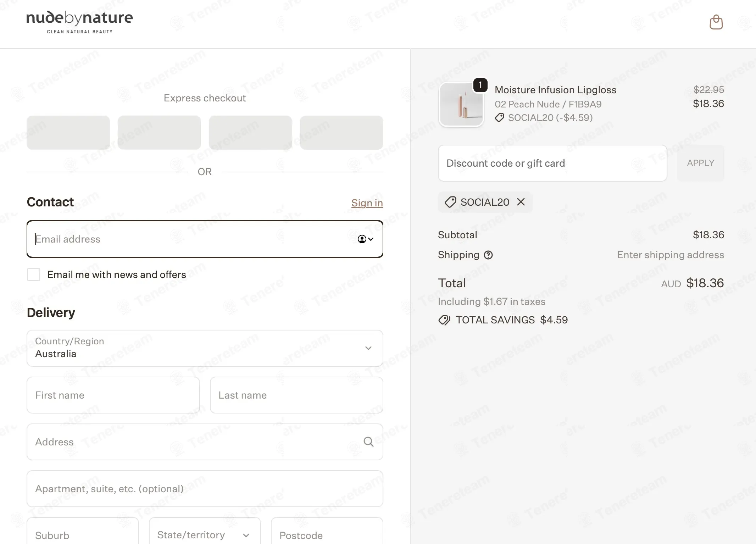Click the Moisture Infusion Lipgloss product name

[556, 90]
